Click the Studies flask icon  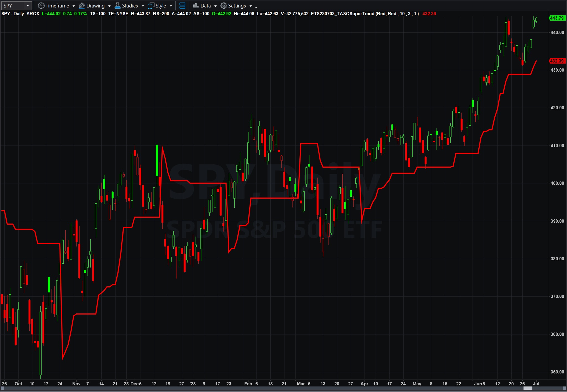pyautogui.click(x=117, y=6)
